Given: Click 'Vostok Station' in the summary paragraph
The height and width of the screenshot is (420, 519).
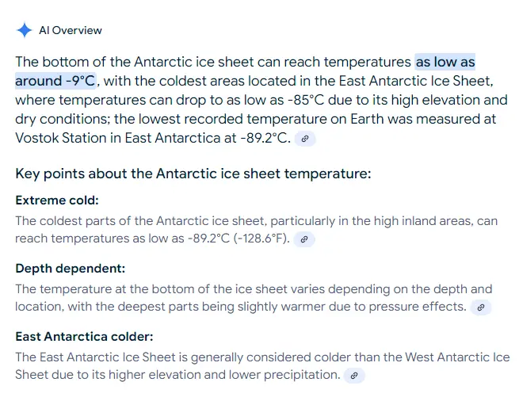Looking at the screenshot, I should [59, 138].
